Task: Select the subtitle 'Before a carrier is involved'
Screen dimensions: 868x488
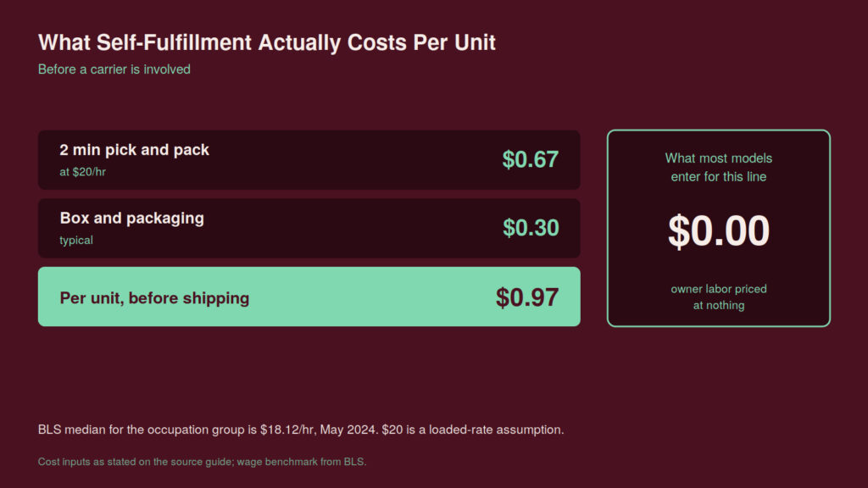Action: (114, 69)
